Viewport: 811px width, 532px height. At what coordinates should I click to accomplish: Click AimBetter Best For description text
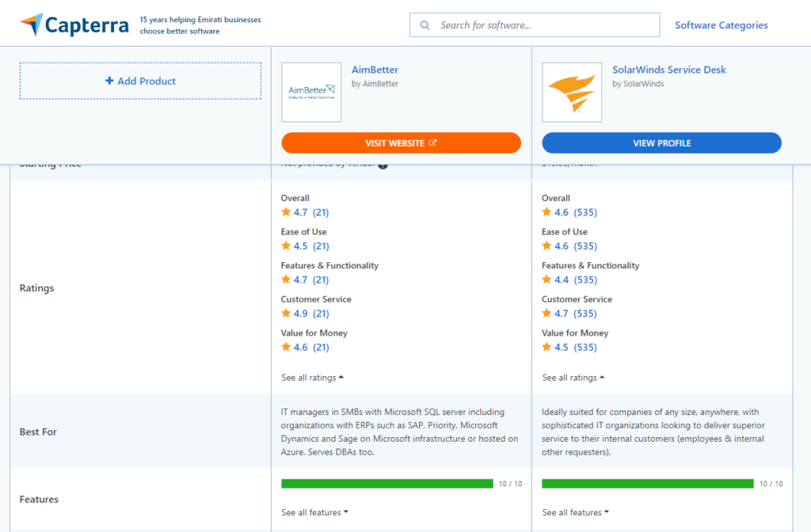point(400,431)
